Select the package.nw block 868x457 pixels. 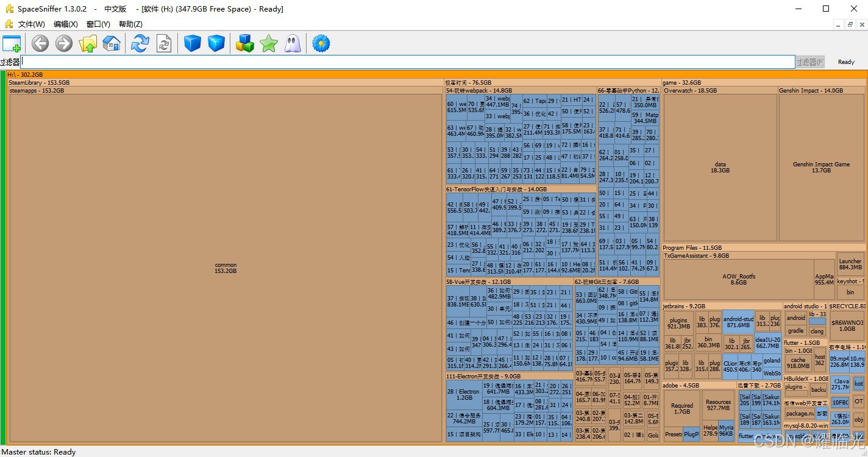point(800,413)
